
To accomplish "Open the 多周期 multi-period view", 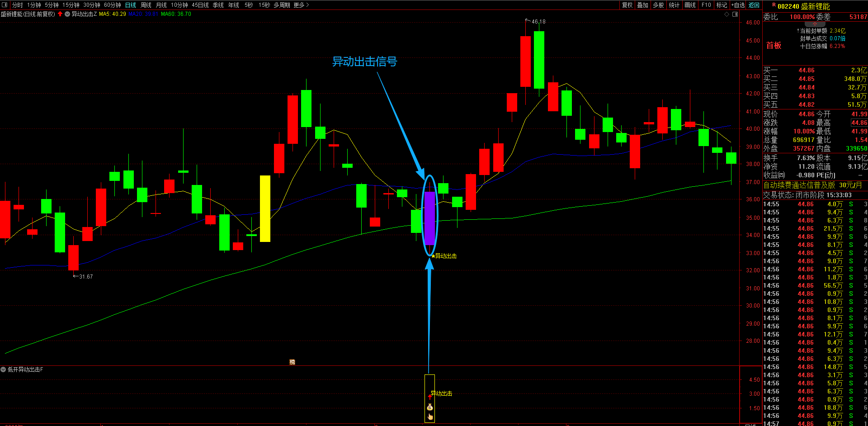I will tap(282, 5).
